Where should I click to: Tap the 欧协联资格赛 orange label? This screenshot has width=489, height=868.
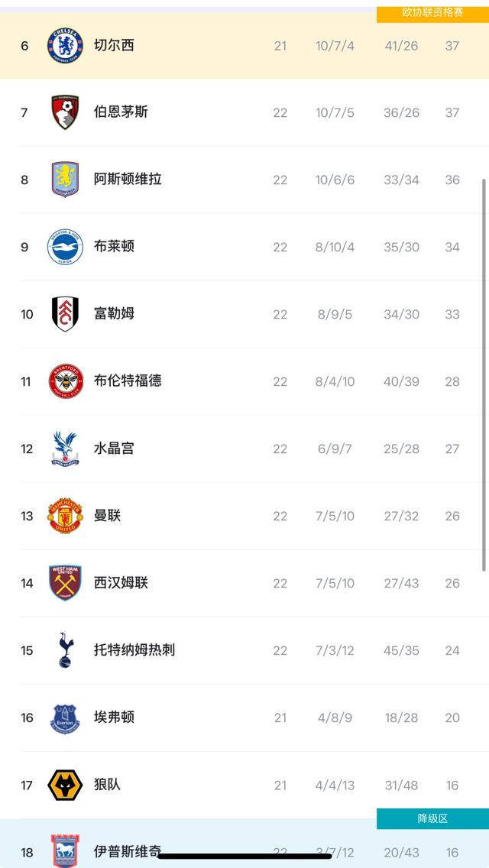pyautogui.click(x=432, y=13)
